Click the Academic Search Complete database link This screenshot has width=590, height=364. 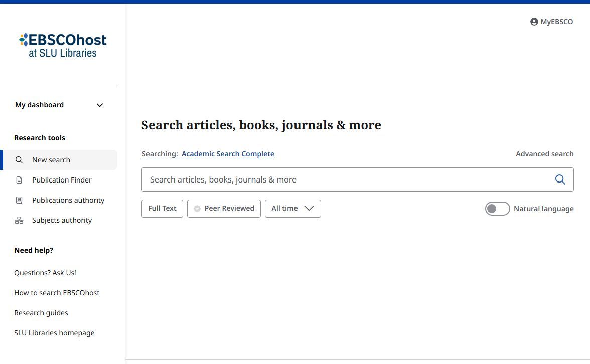point(228,154)
